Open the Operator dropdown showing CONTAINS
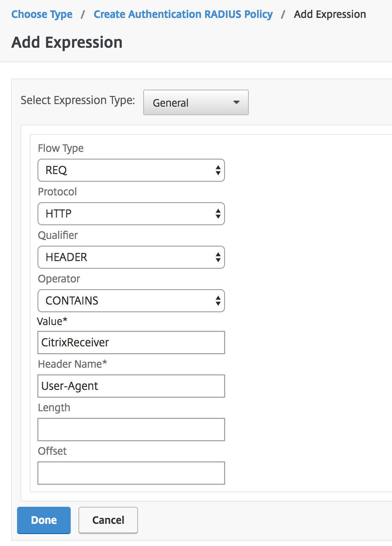This screenshot has height=546, width=392. (x=131, y=301)
